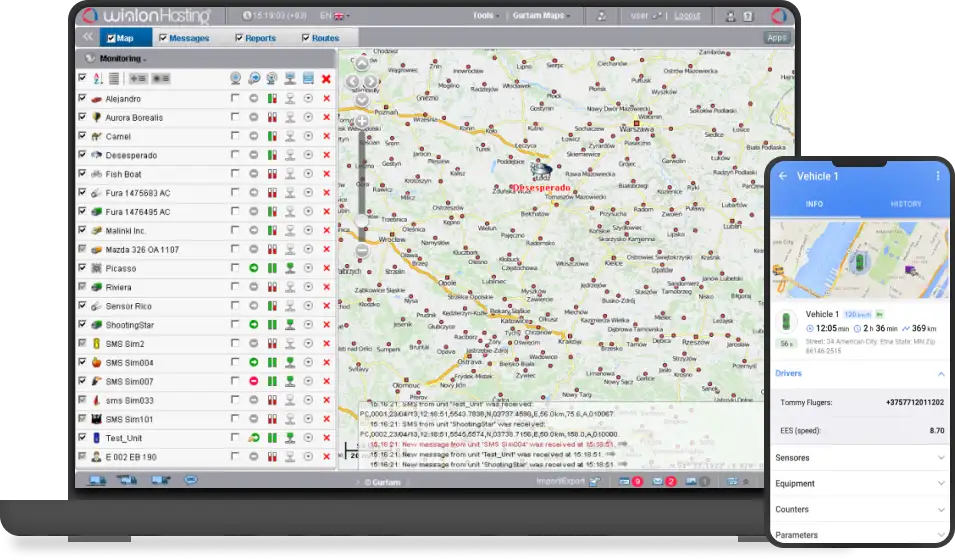Remove Camel from the list via red X

pos(326,136)
